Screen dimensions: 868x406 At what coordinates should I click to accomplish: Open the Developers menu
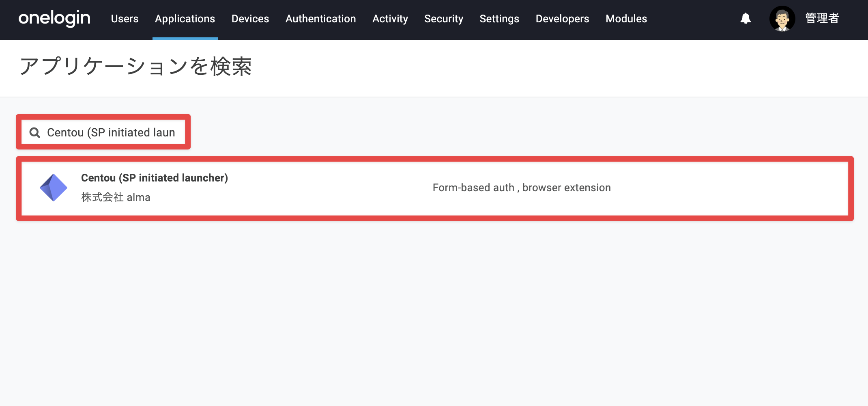coord(562,19)
